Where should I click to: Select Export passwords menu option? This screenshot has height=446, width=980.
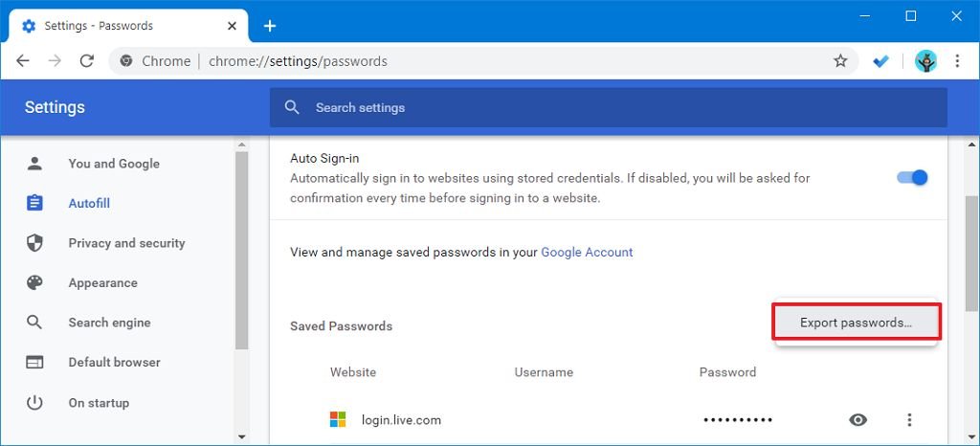click(x=856, y=323)
